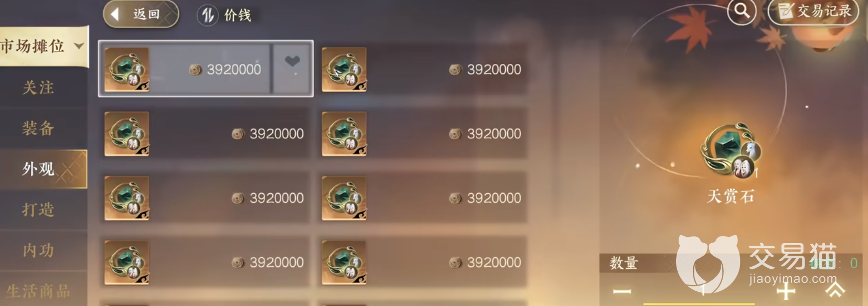This screenshot has height=306, width=868.
Task: Select the first listing in right column
Action: pos(422,69)
